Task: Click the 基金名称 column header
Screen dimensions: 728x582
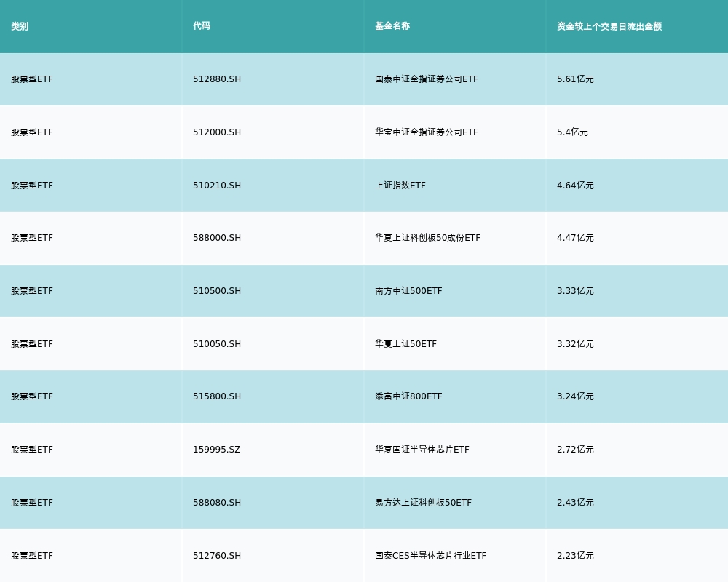Action: [392, 26]
